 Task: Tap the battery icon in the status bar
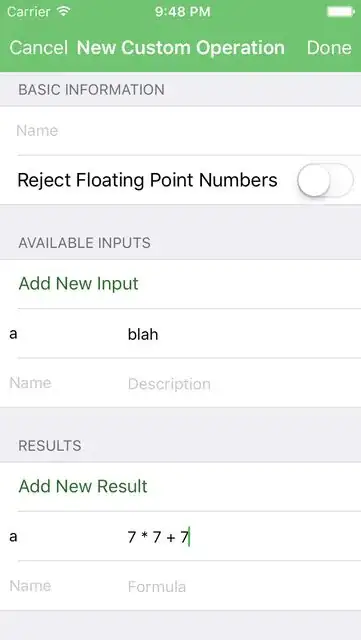[341, 12]
